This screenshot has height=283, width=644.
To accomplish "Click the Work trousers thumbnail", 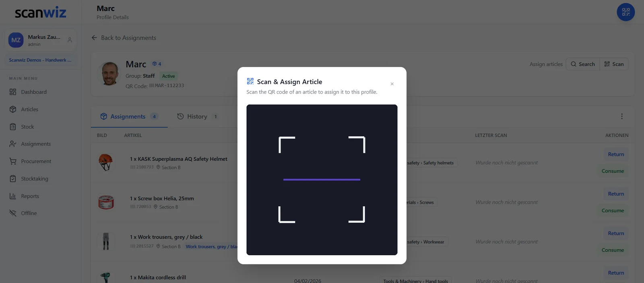I will [x=106, y=241].
